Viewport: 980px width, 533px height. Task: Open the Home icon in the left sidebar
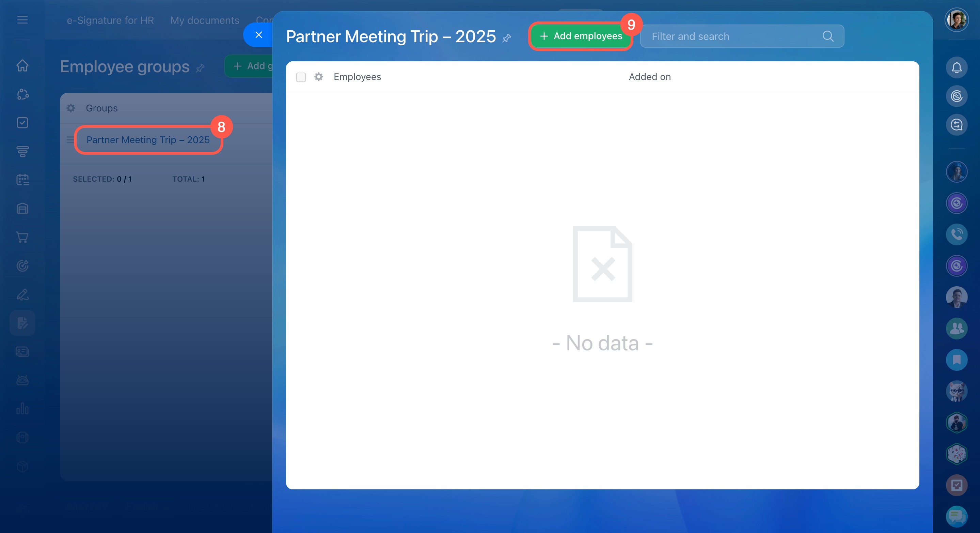coord(22,65)
